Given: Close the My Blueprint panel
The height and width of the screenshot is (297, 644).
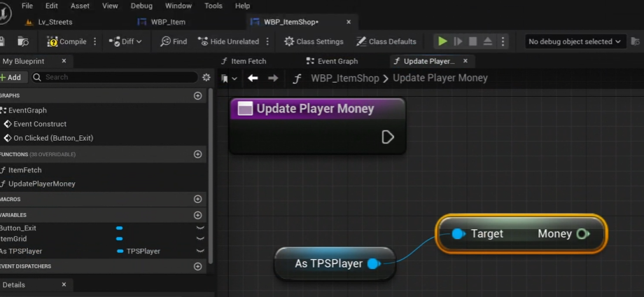Looking at the screenshot, I should point(64,61).
